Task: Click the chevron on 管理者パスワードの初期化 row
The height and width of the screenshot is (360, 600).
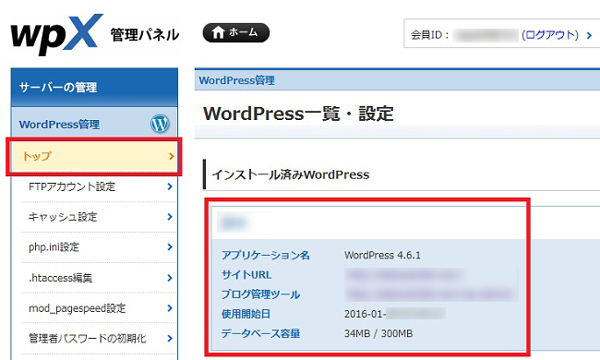Action: pos(170,338)
